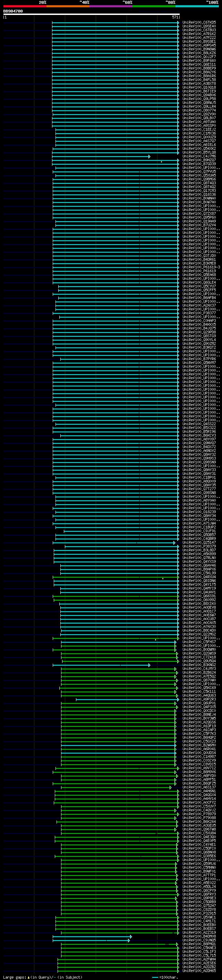Screen dimensions: 222x980
Task: Select the UniRef100_Q29PD8 label
Action: tap(199, 332)
